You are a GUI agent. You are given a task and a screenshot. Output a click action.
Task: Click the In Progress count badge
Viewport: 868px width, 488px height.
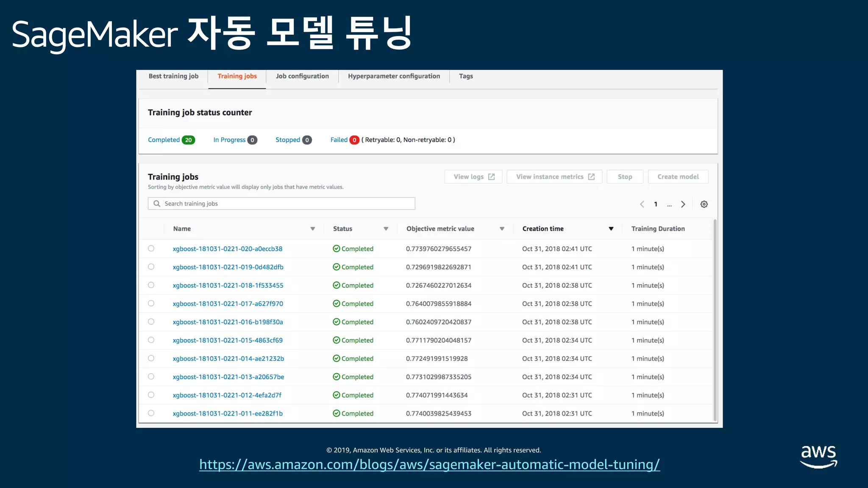pos(252,140)
